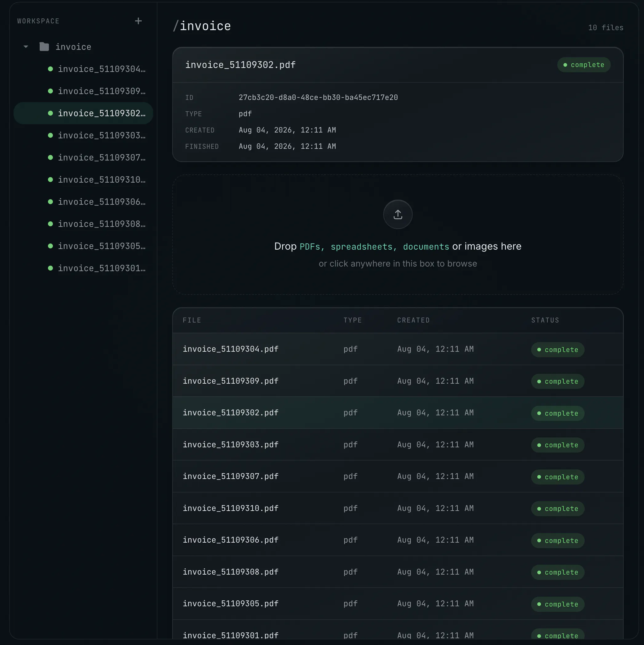This screenshot has width=644, height=645.
Task: Click the CREATED column header in table
Action: coord(413,320)
